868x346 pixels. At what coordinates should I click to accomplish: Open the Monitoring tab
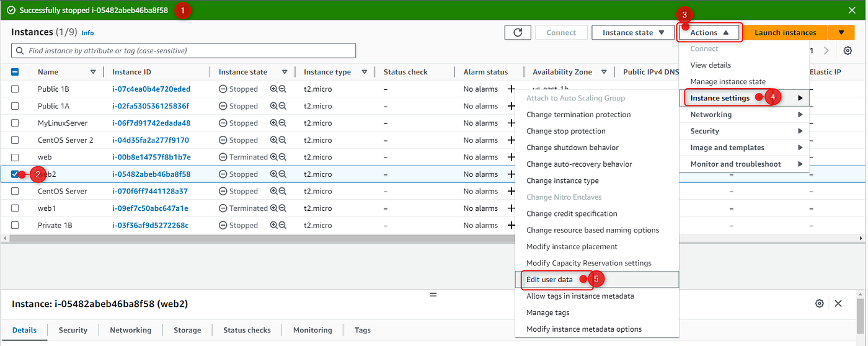tap(312, 330)
